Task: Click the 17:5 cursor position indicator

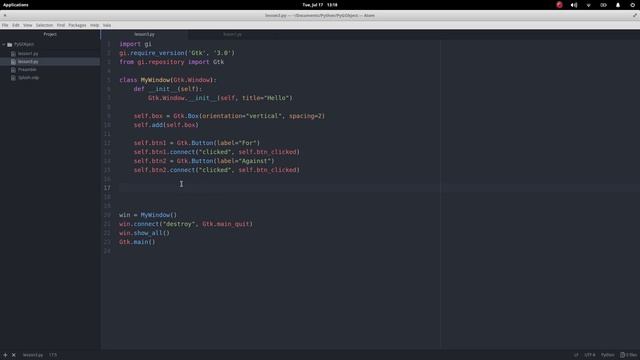Action: pyautogui.click(x=53, y=355)
